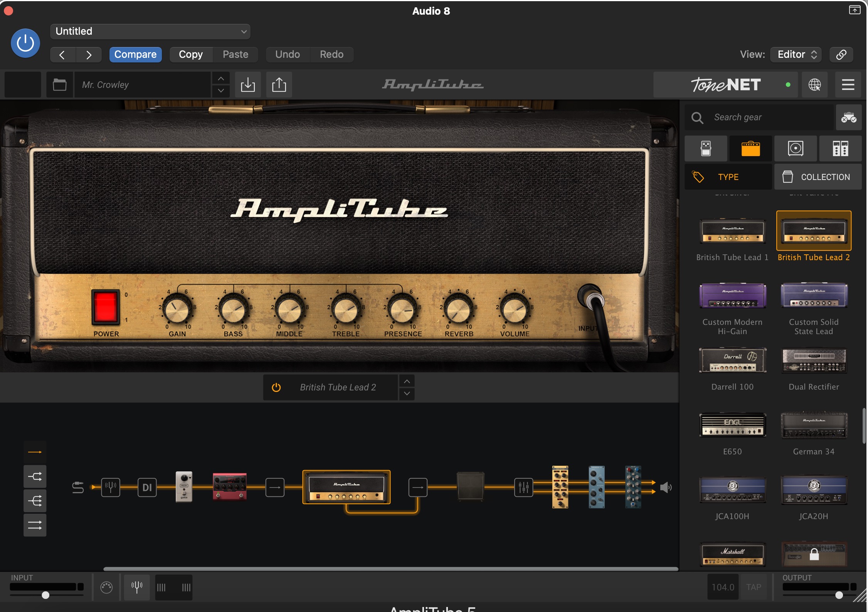This screenshot has height=612, width=868.
Task: Select the single-line mono signal routing
Action: (35, 452)
